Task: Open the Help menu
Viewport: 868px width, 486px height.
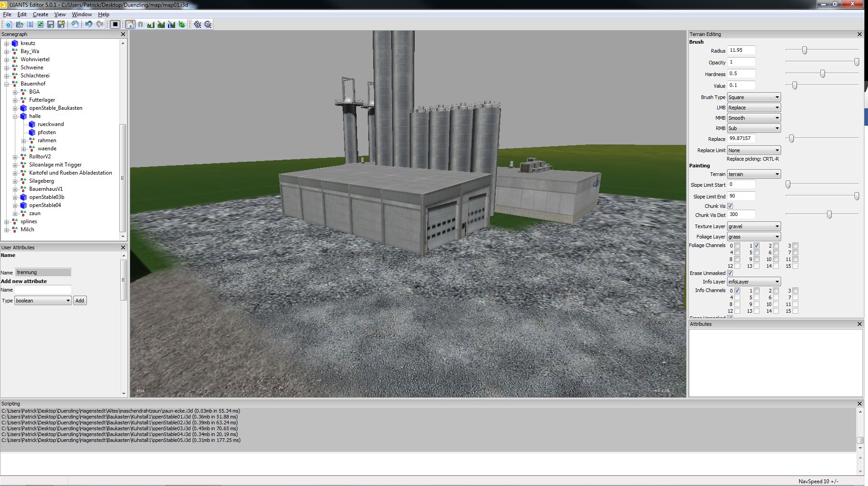Action: point(104,14)
